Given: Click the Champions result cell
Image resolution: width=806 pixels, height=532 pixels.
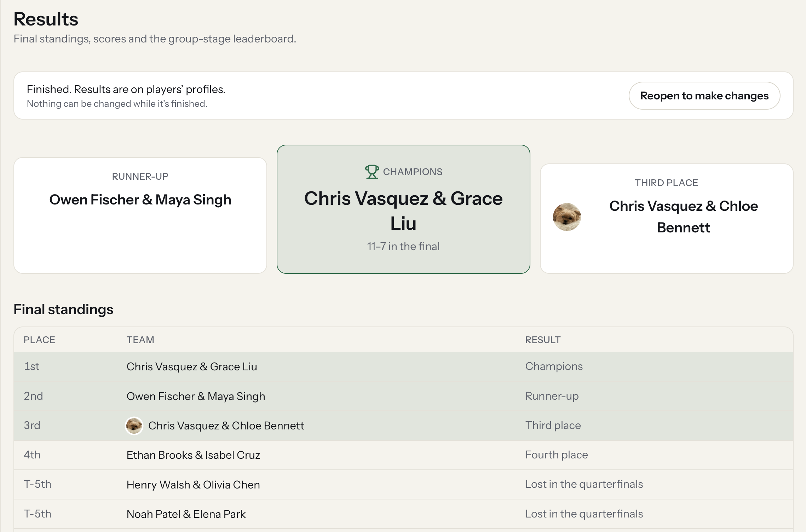Looking at the screenshot, I should pyautogui.click(x=554, y=366).
